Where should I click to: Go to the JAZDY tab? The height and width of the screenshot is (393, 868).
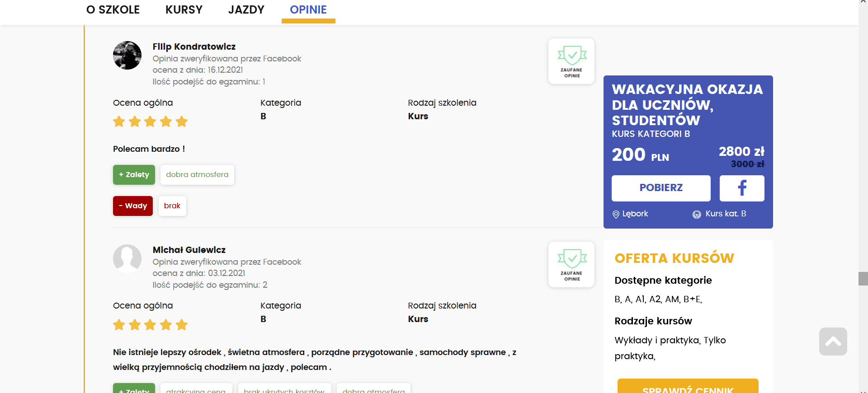point(246,10)
